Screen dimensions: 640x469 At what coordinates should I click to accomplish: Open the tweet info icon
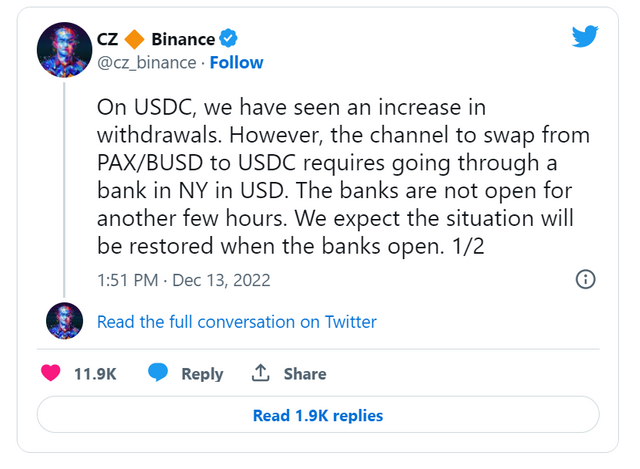[587, 279]
